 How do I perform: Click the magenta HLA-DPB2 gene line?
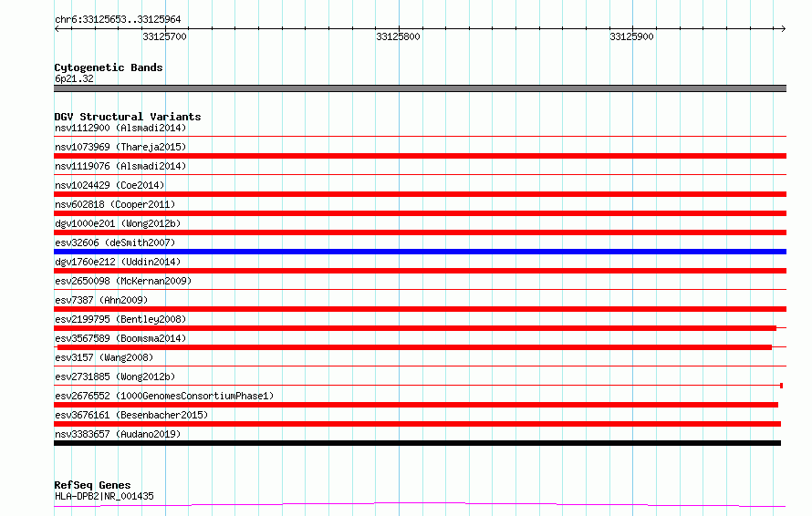click(420, 505)
